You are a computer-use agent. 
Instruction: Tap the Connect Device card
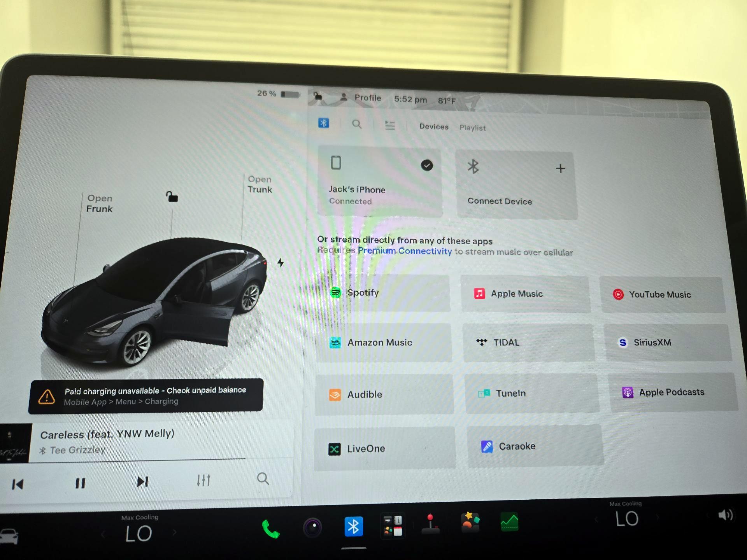pos(516,185)
